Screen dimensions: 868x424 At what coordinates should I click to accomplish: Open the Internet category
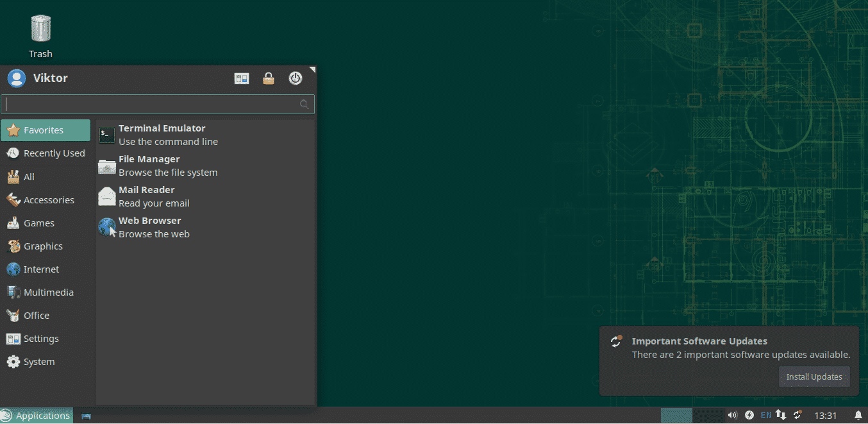tap(46, 269)
